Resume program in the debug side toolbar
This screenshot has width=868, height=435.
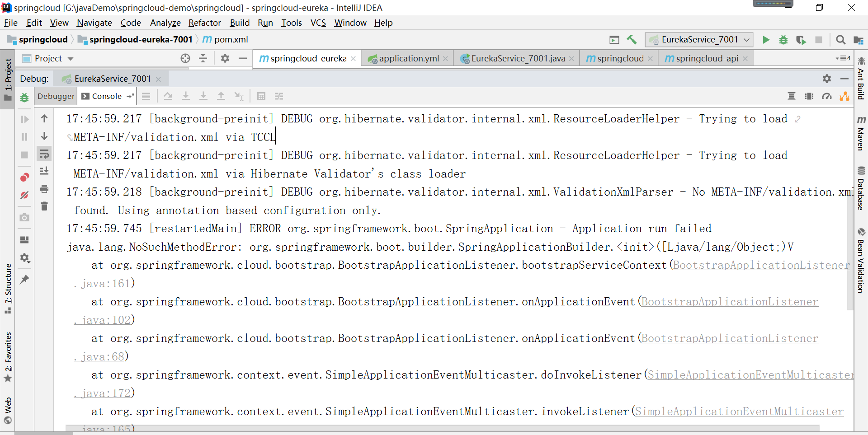[24, 119]
